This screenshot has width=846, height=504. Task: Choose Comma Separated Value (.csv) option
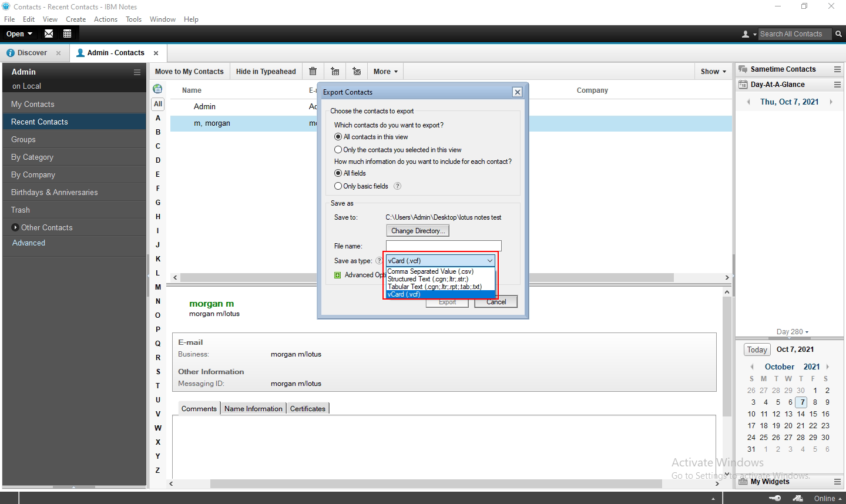tap(440, 271)
